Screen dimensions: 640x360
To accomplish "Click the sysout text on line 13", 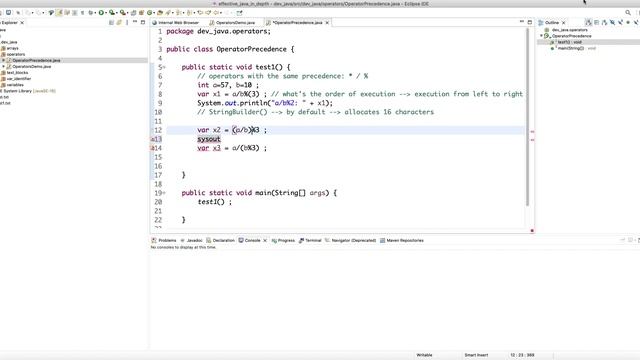I will (x=209, y=139).
